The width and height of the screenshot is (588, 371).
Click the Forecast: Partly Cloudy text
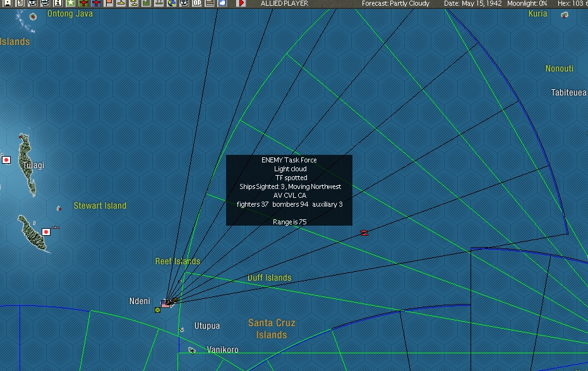395,3
